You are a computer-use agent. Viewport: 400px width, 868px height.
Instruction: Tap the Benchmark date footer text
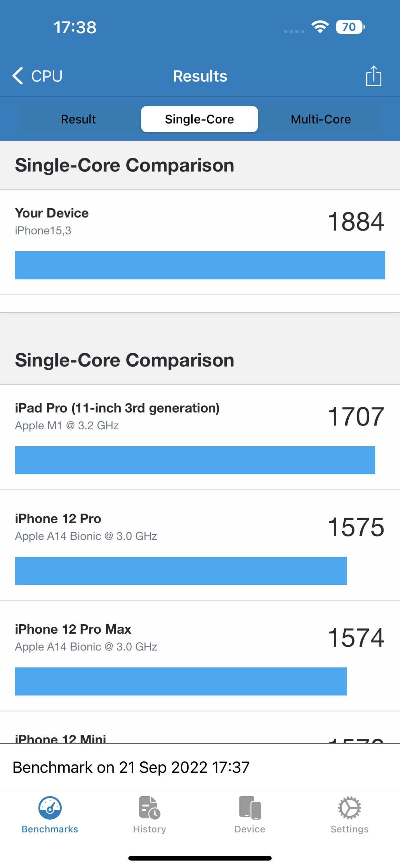(131, 767)
